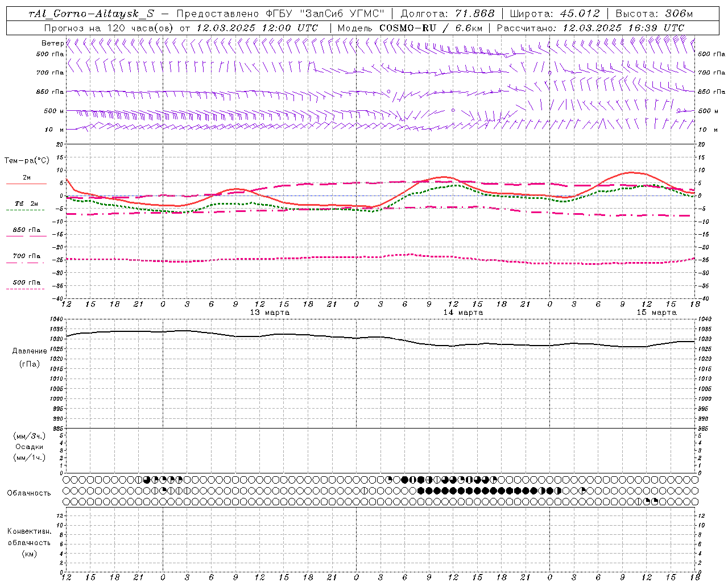Click the "15 марта" date label
This screenshot has width=728, height=582.
pyautogui.click(x=656, y=313)
